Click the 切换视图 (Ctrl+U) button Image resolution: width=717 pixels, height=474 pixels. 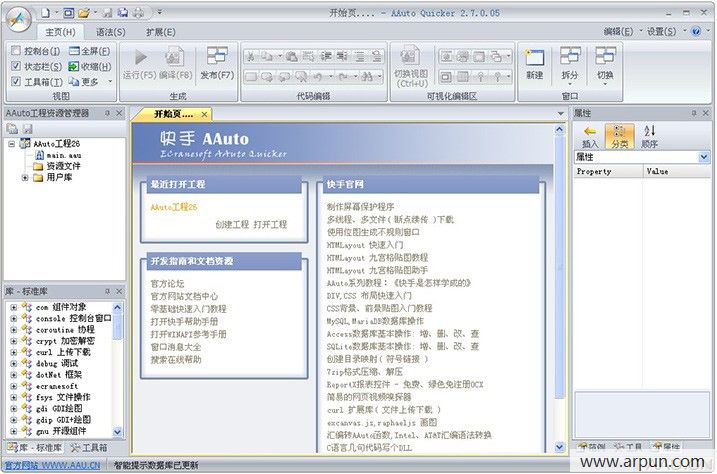(411, 67)
